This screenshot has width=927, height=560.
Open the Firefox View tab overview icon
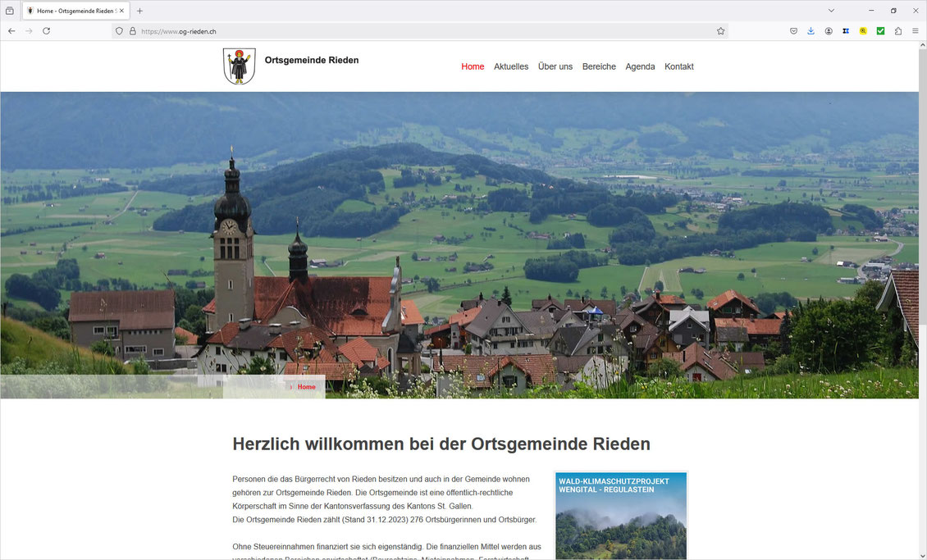click(x=10, y=11)
